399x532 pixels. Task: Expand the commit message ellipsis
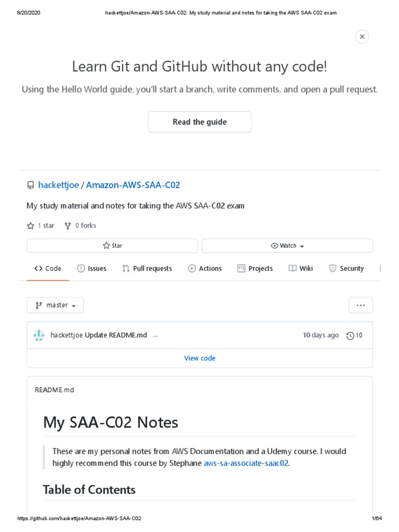(x=155, y=336)
